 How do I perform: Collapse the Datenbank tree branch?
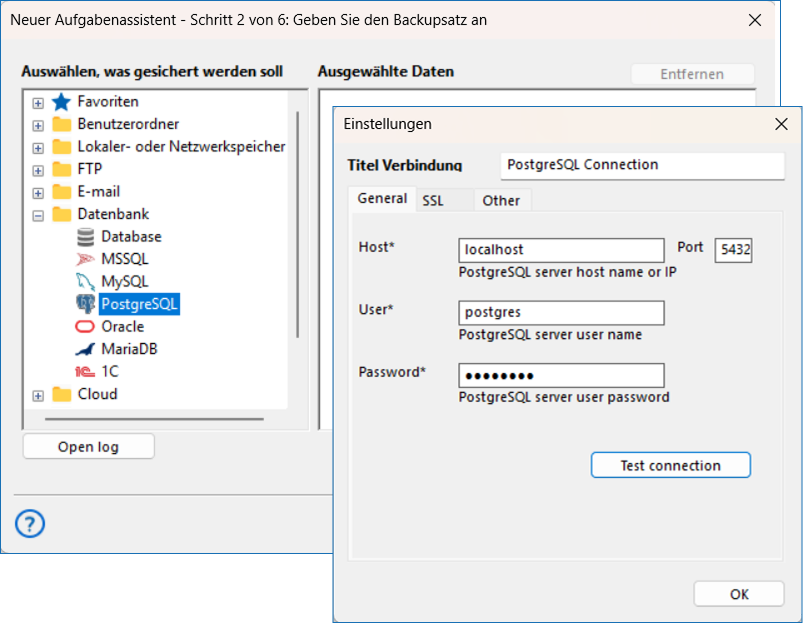[36, 213]
